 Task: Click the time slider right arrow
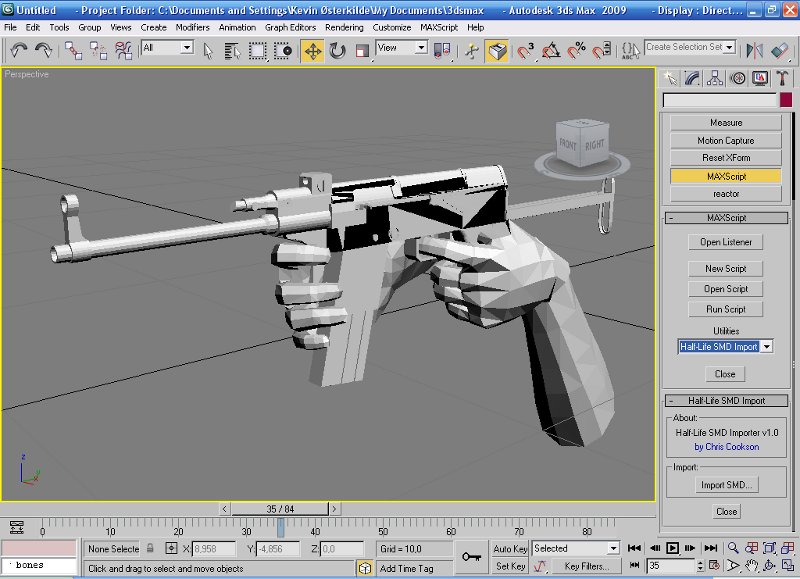click(x=334, y=509)
